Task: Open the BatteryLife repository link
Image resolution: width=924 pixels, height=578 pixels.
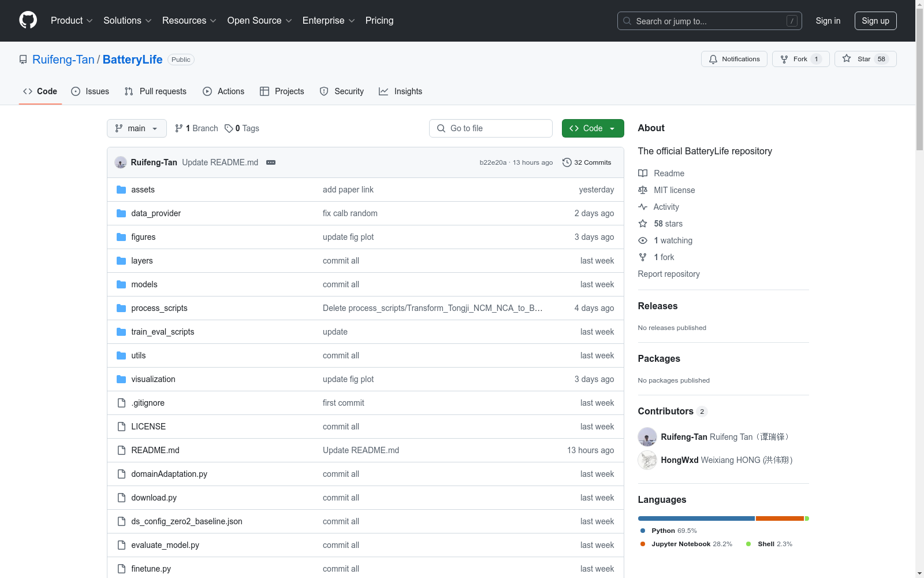Action: (x=133, y=60)
